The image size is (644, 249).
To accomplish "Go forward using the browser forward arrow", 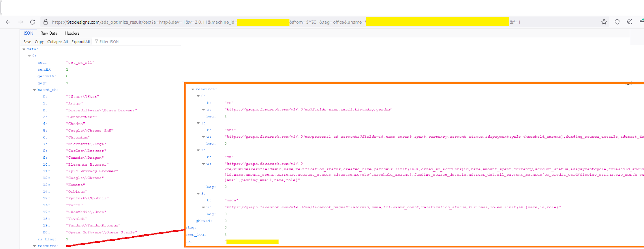I will 20,22.
